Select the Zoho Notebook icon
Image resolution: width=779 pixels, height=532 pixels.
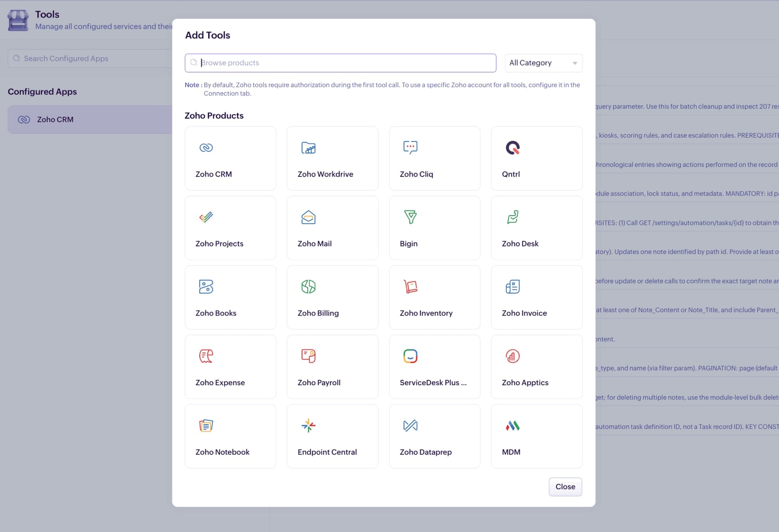coord(206,425)
